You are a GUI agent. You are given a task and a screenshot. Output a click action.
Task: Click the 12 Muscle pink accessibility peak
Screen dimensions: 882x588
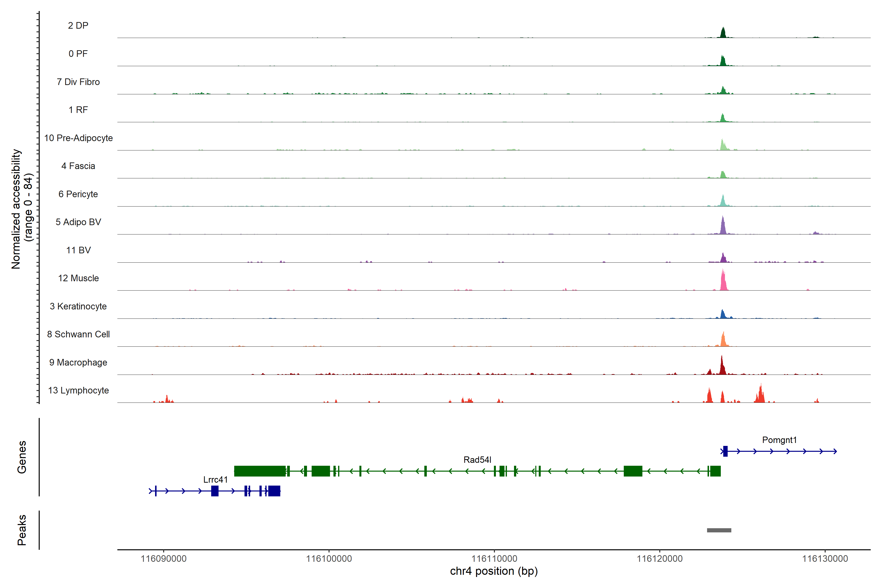[x=723, y=282]
